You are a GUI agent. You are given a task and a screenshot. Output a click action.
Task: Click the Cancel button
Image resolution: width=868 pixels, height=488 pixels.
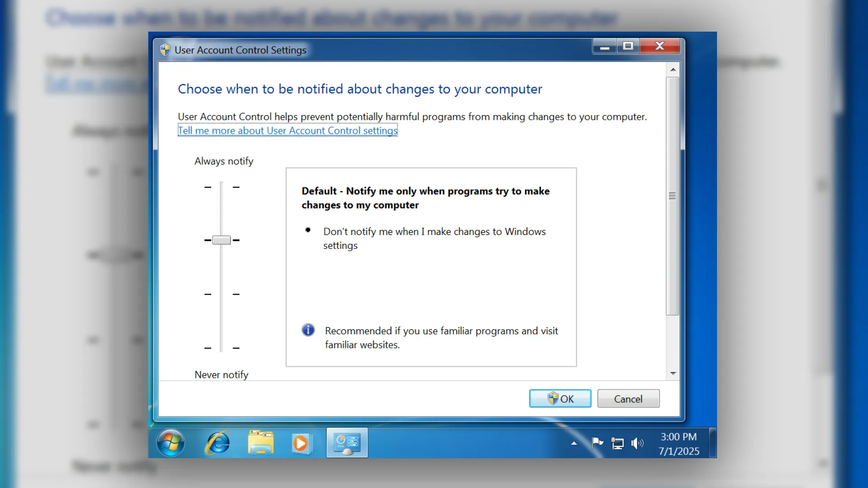(x=628, y=399)
